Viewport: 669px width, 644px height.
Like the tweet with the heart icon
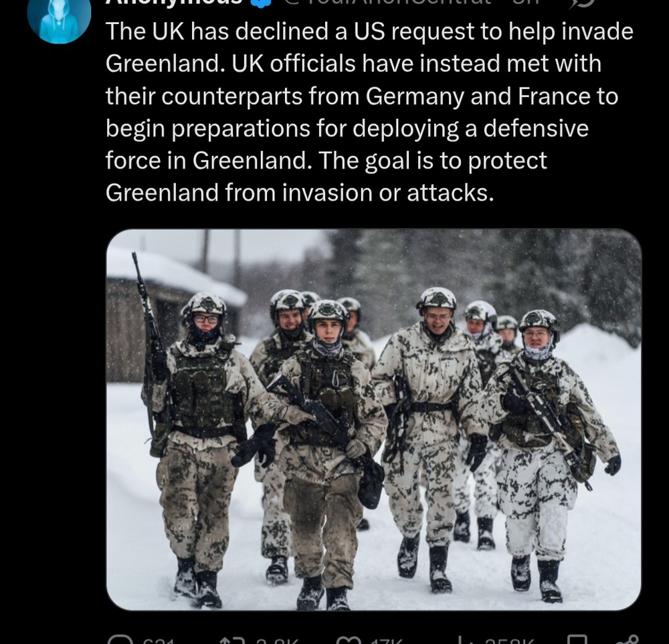pyautogui.click(x=349, y=640)
